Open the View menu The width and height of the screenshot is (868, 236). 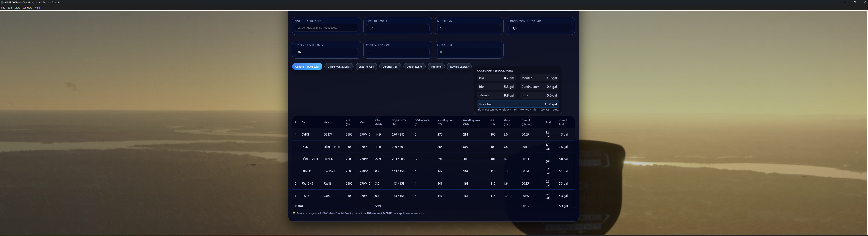pos(17,8)
